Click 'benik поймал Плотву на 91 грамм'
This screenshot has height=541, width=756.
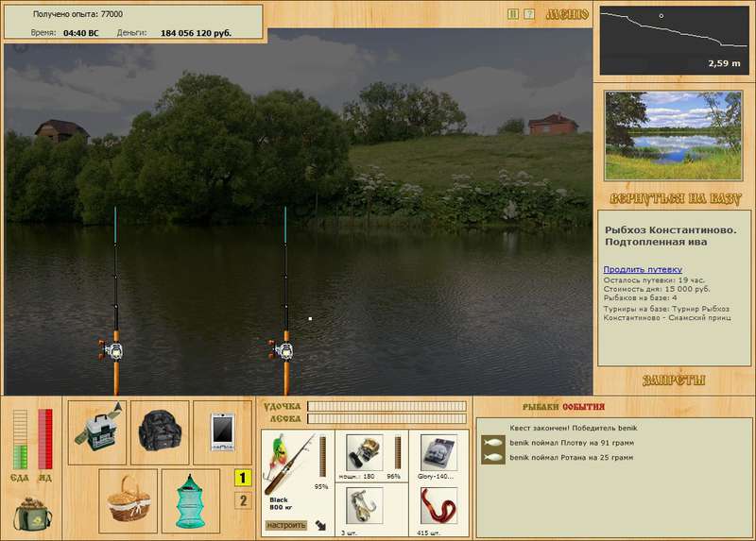pyautogui.click(x=572, y=443)
